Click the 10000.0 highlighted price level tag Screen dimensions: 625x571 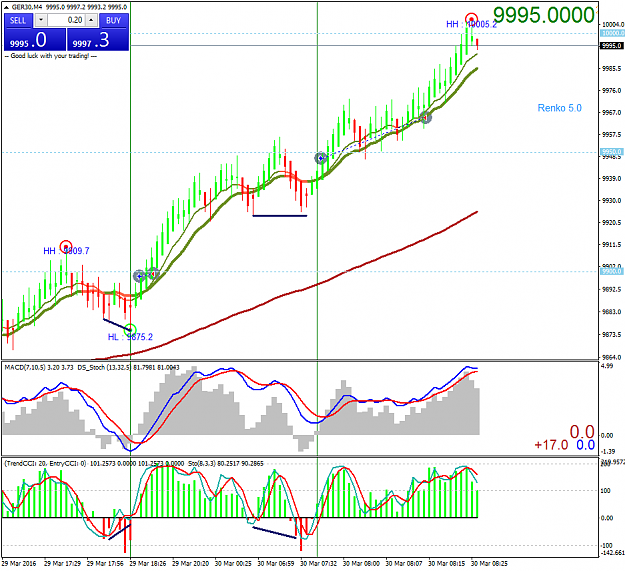(612, 33)
